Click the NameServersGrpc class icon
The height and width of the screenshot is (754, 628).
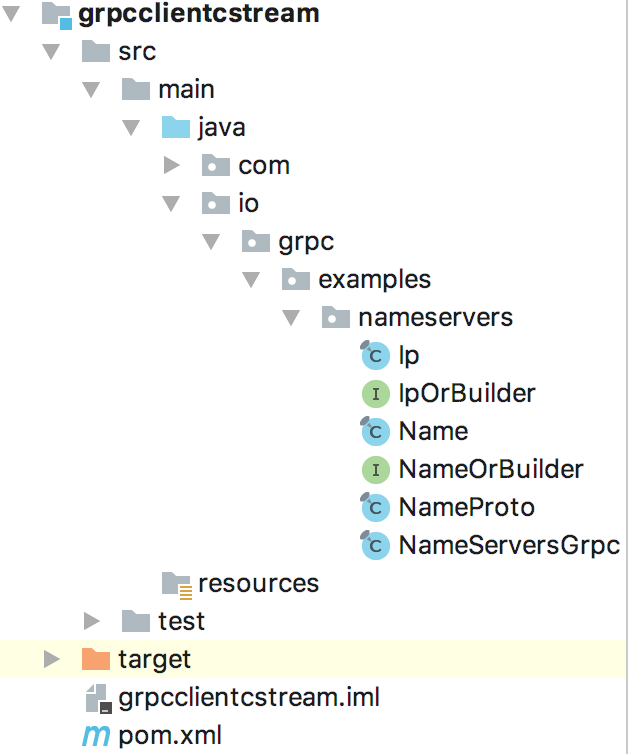pyautogui.click(x=374, y=545)
